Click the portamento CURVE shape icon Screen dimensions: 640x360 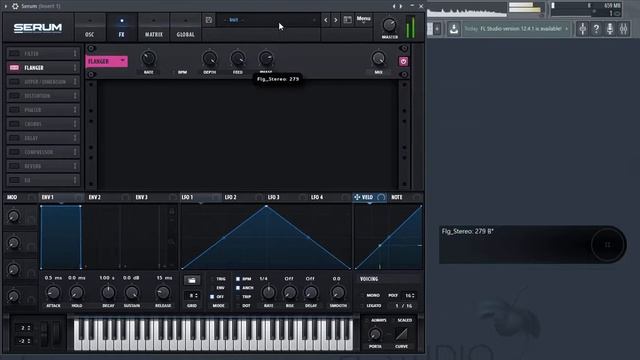[x=402, y=334]
